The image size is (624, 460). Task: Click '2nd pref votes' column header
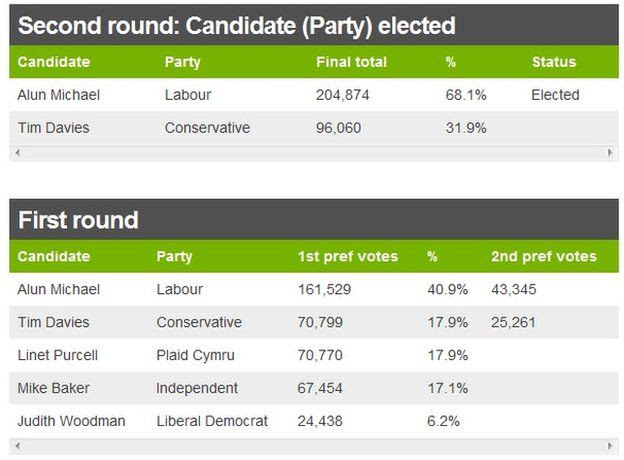(x=543, y=257)
